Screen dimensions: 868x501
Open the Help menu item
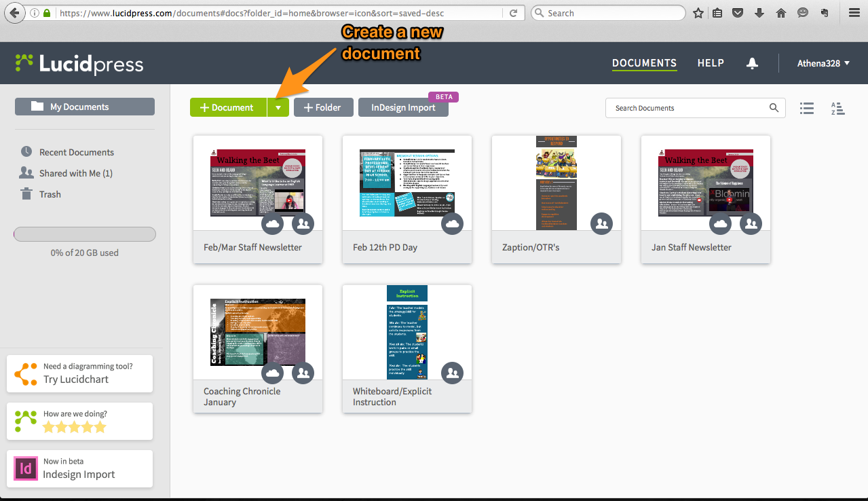711,63
